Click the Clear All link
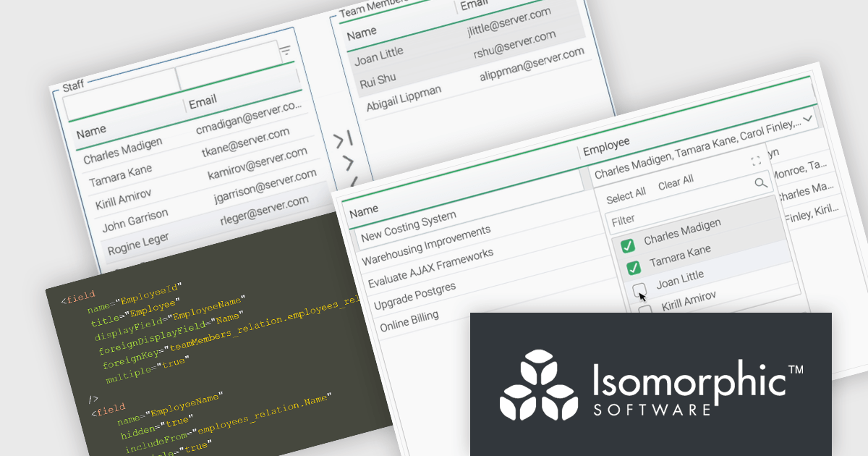The image size is (868, 456). (x=676, y=182)
